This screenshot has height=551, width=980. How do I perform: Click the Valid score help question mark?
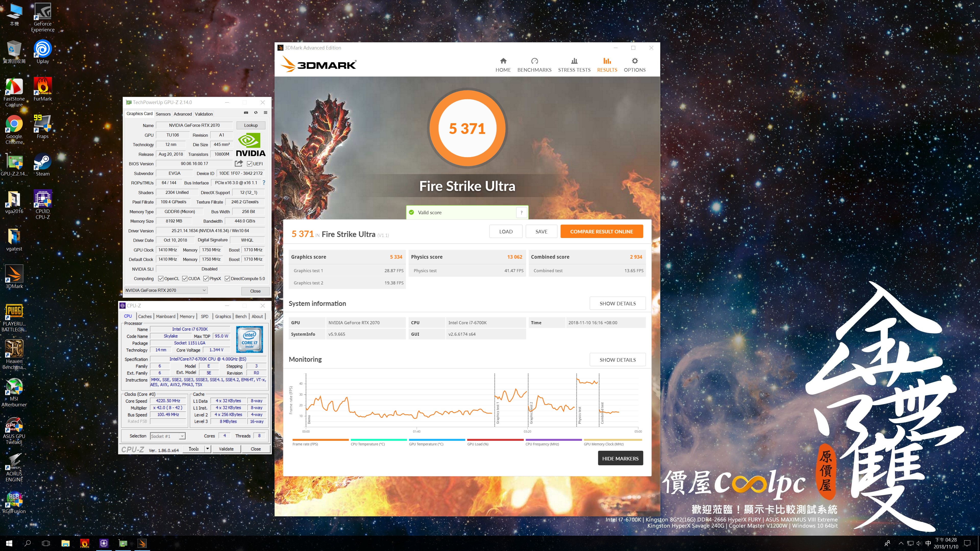(521, 212)
